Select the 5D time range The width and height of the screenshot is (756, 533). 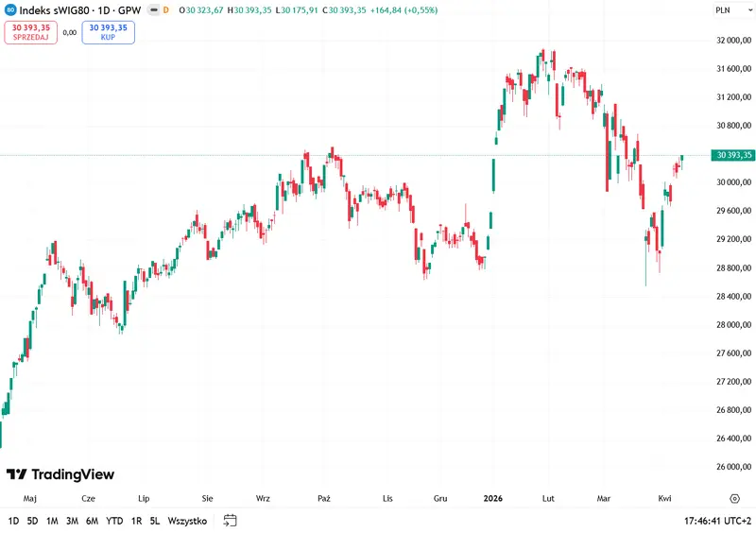click(x=32, y=521)
